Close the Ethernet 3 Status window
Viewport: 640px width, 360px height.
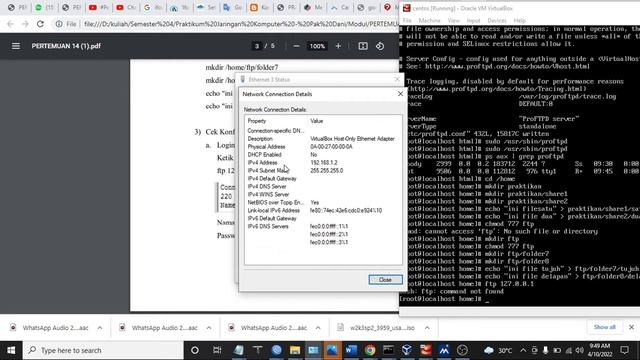pyautogui.click(x=397, y=79)
